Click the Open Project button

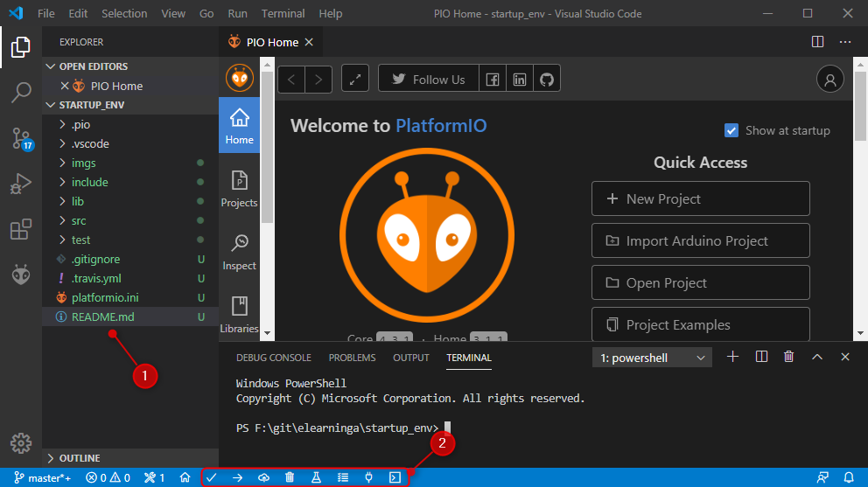pos(700,282)
